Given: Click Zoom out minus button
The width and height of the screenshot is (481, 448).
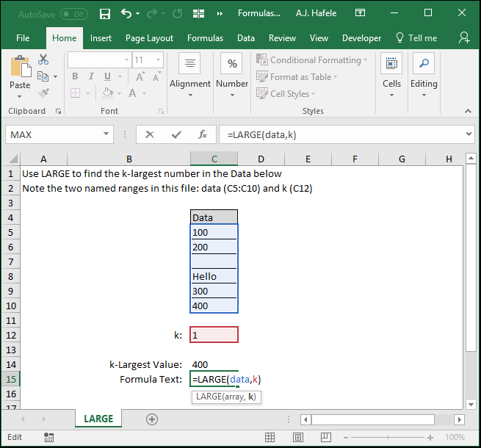Looking at the screenshot, I should tap(346, 438).
